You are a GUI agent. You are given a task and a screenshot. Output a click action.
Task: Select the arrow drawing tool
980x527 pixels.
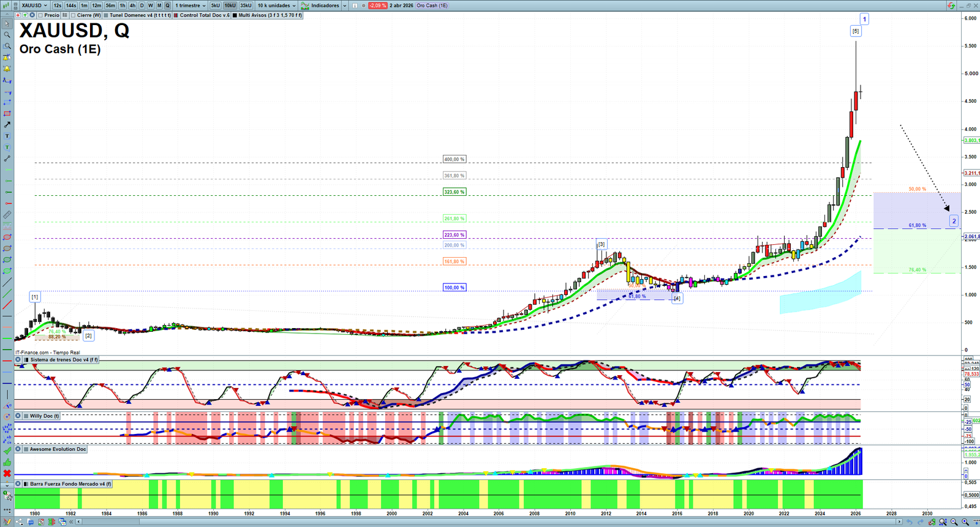(x=7, y=125)
